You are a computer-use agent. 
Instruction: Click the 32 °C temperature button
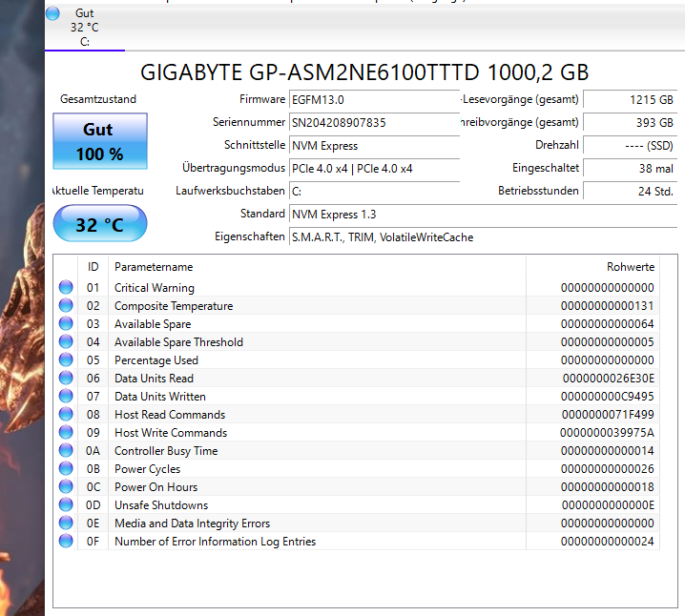click(100, 223)
